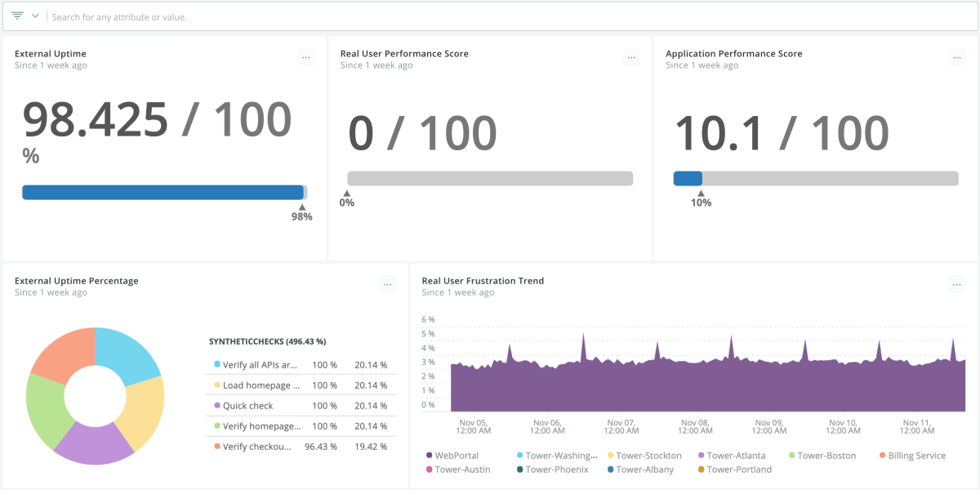Expand the filter dropdown chevron
The image size is (980, 490).
35,16
